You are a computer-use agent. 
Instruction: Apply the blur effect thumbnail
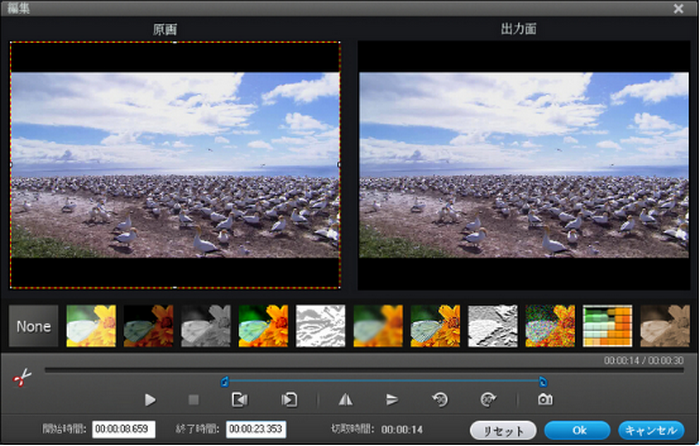click(378, 326)
